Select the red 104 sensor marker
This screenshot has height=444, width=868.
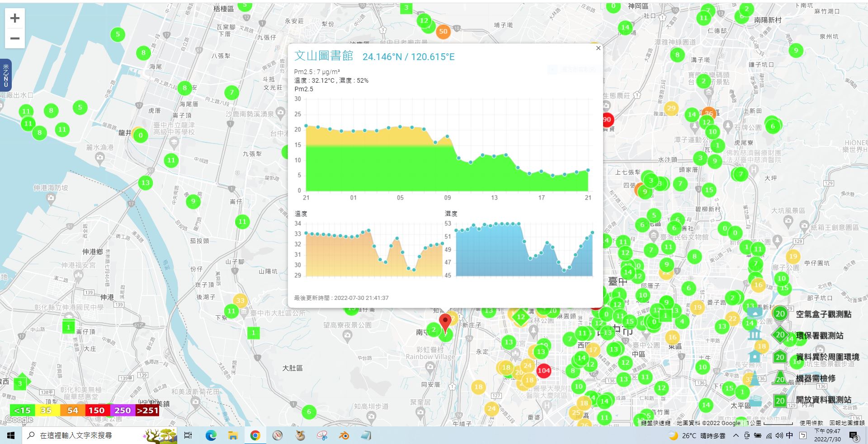coord(543,370)
